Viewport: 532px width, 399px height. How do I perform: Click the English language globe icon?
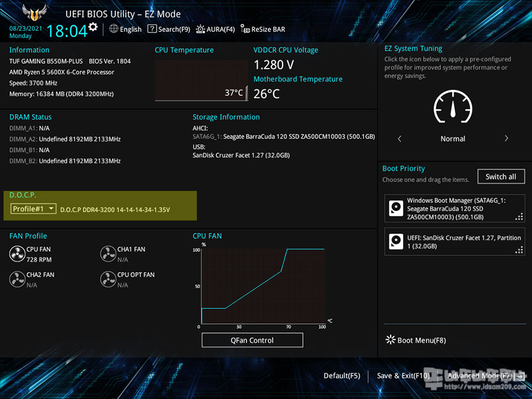click(113, 28)
